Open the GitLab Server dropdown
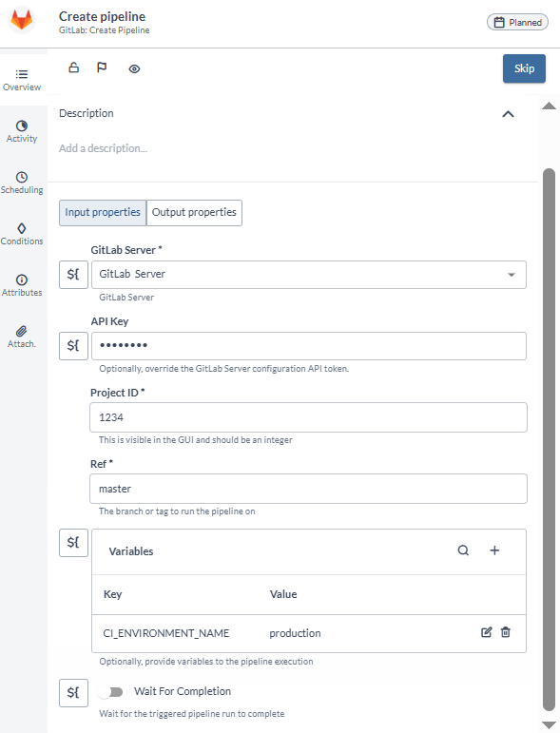 308,275
